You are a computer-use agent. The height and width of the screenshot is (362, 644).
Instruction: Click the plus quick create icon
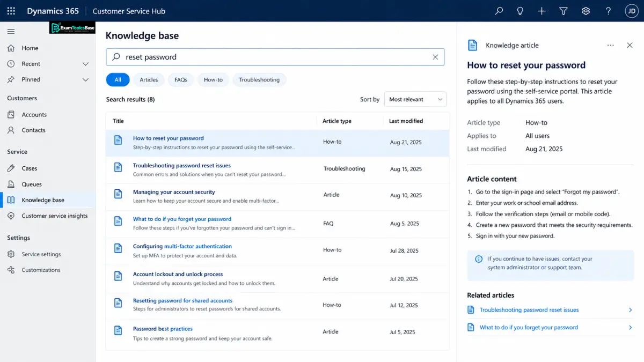pyautogui.click(x=541, y=11)
